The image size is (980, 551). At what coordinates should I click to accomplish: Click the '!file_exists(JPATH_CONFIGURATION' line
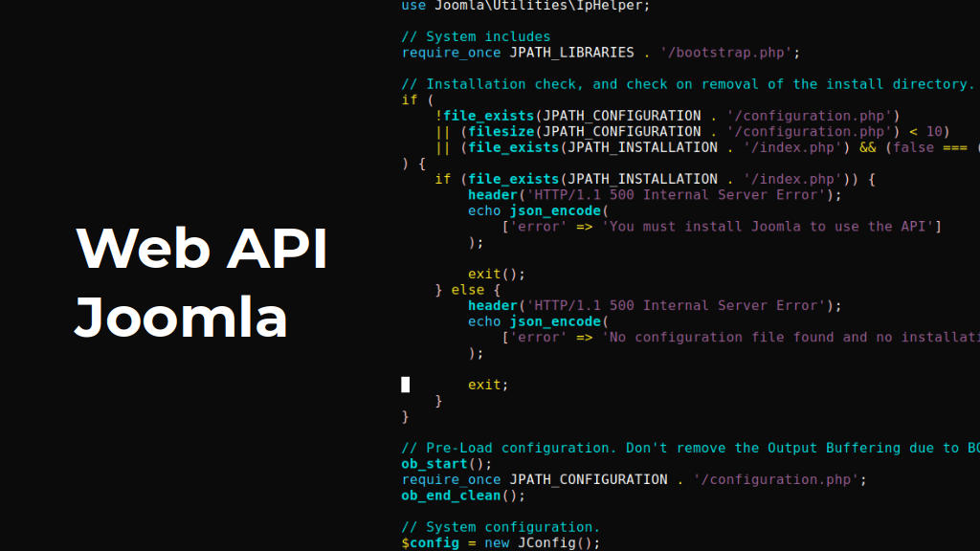(x=667, y=116)
